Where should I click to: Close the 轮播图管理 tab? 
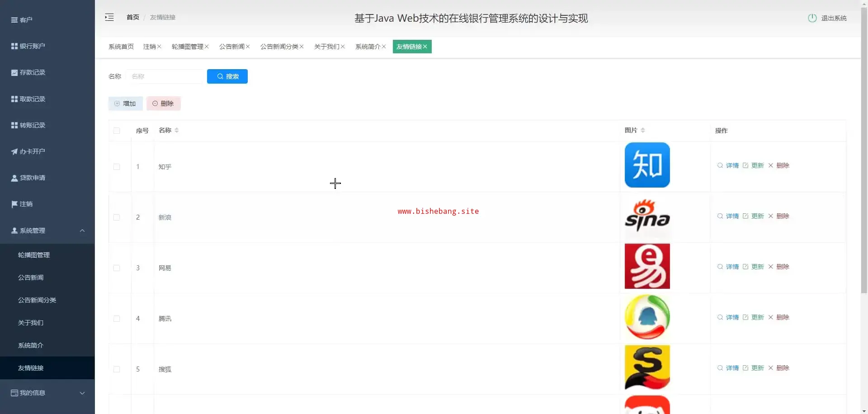tap(207, 47)
